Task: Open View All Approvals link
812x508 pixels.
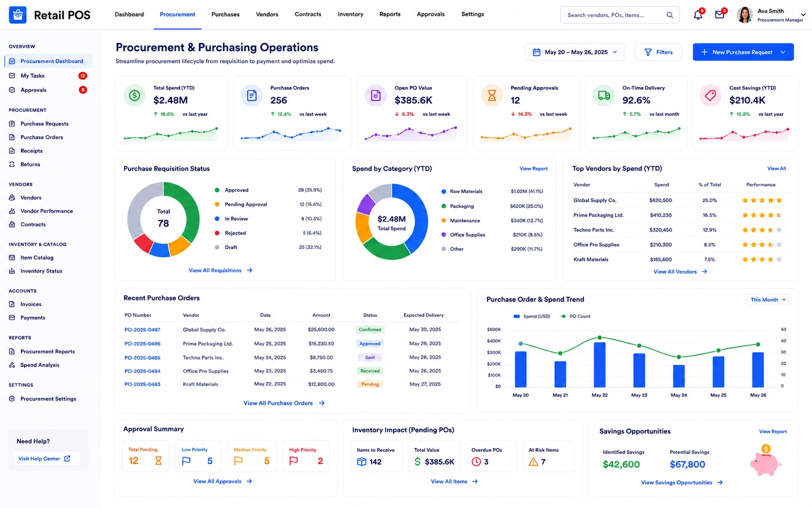Action: 223,481
